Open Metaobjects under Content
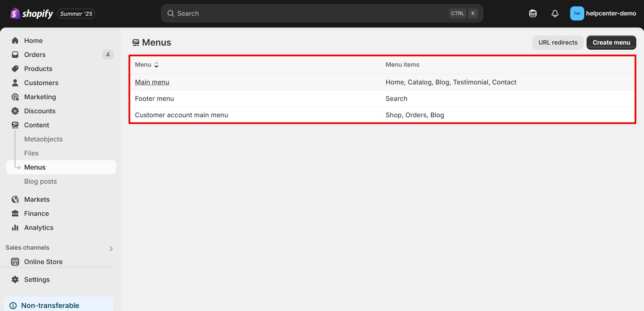 click(x=43, y=139)
